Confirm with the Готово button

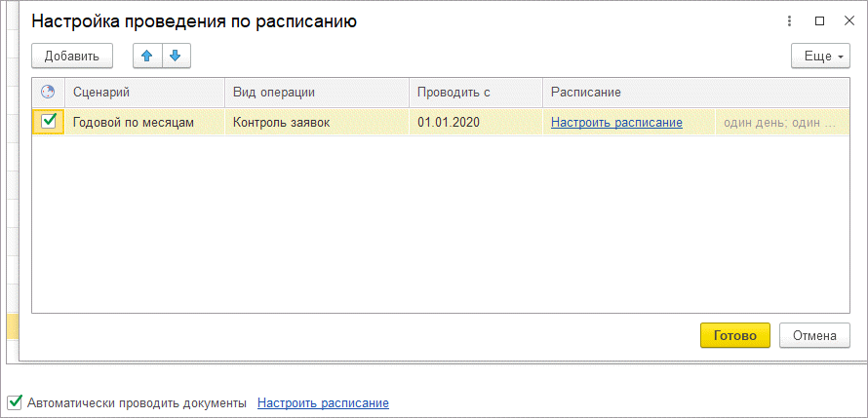pyautogui.click(x=734, y=335)
